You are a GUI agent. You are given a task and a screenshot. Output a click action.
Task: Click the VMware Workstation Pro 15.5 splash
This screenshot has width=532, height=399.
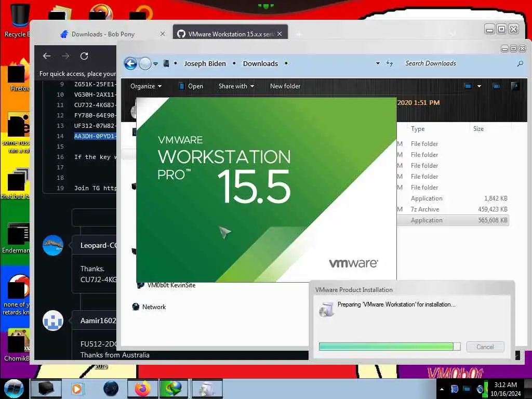267,190
